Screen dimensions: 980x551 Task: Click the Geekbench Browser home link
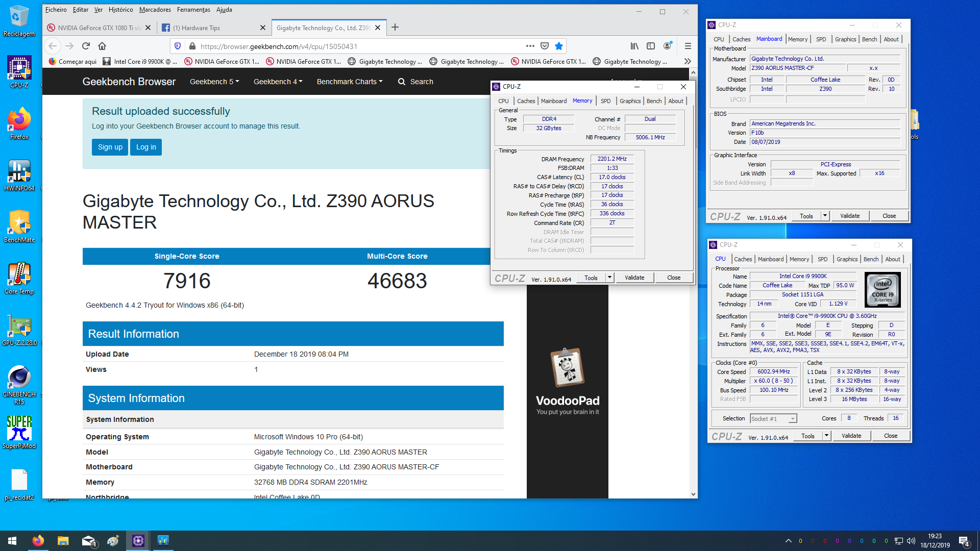(129, 82)
